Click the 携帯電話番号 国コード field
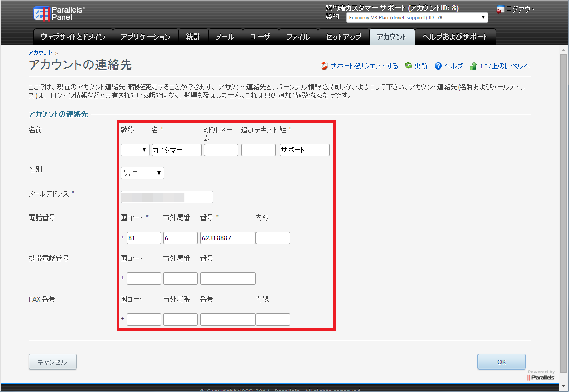Viewport: 569px width, 392px height. [x=144, y=279]
